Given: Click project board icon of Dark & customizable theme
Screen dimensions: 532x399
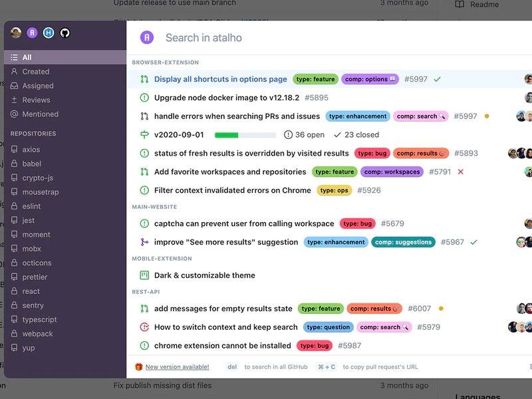Looking at the screenshot, I should [144, 275].
